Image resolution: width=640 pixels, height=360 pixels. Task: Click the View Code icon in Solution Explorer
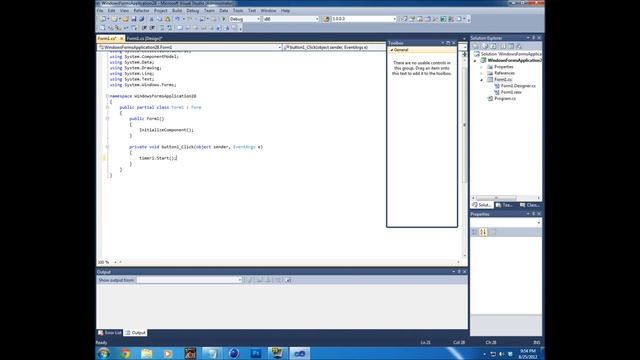[x=502, y=47]
